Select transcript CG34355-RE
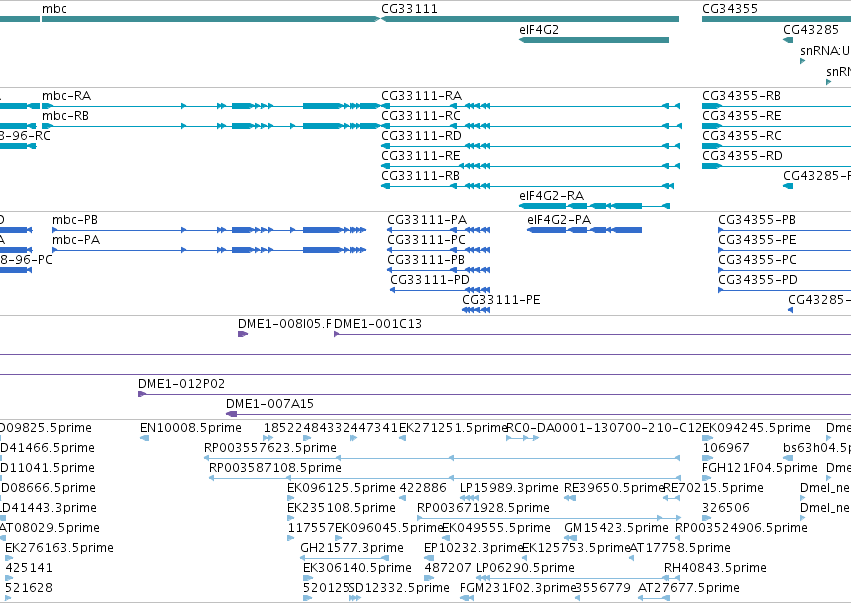 776,126
